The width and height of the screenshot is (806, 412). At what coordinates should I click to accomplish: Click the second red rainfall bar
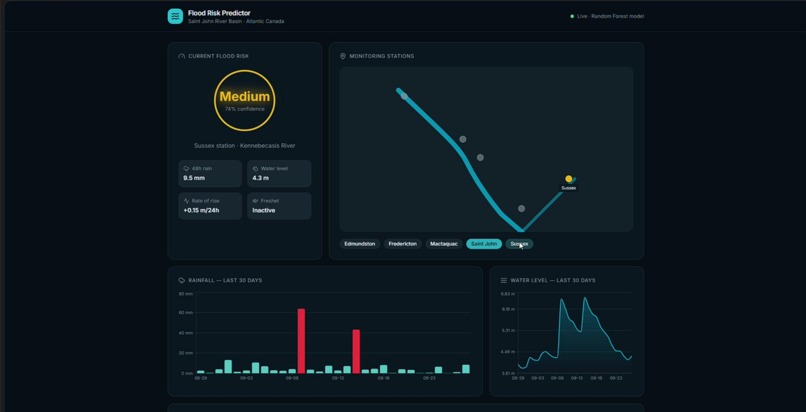356,351
